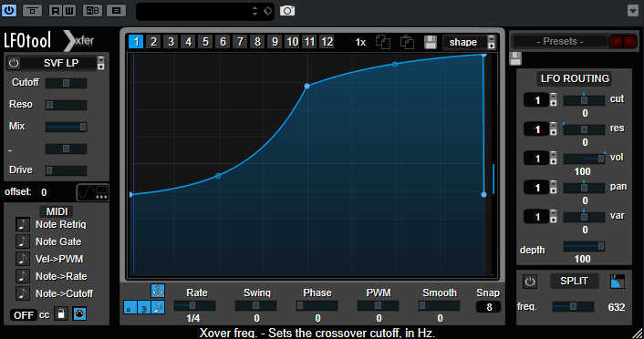Open the scope display icon beside offset
This screenshot has height=339, width=644.
[93, 192]
